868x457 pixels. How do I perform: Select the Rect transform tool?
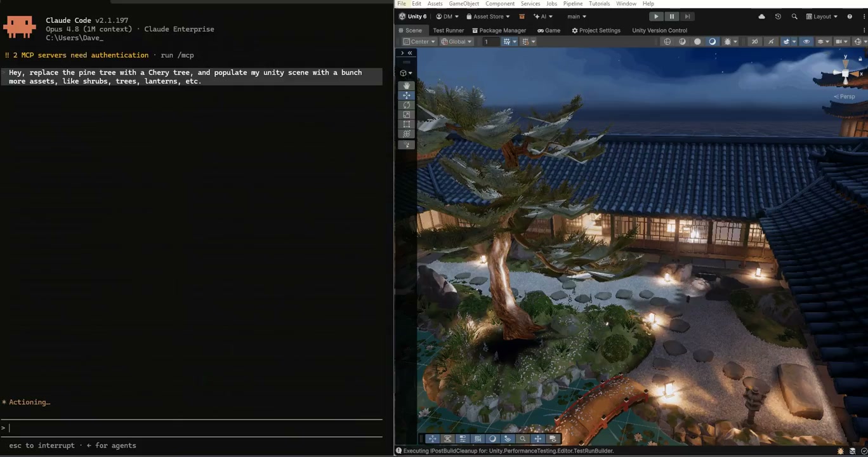[407, 124]
